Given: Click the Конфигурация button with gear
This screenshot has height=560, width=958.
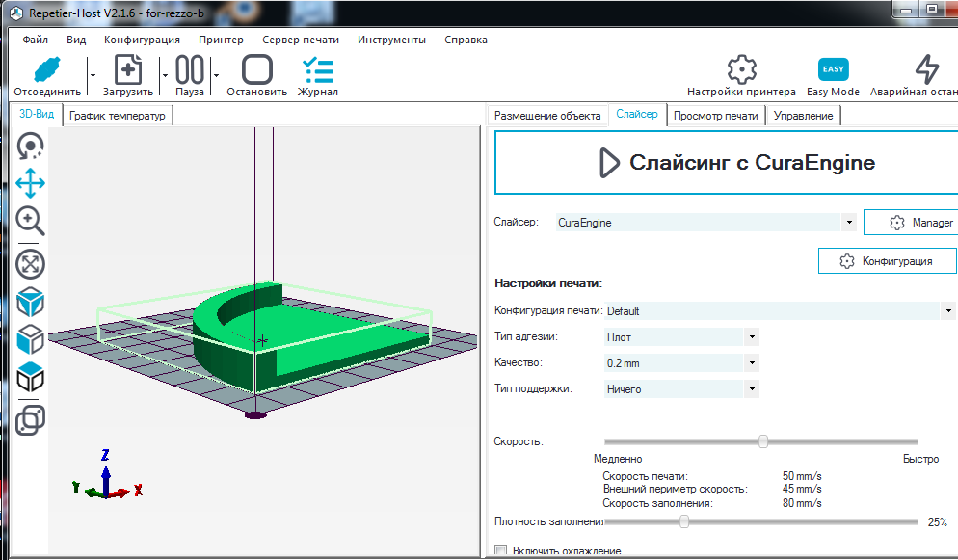Looking at the screenshot, I should [x=887, y=261].
